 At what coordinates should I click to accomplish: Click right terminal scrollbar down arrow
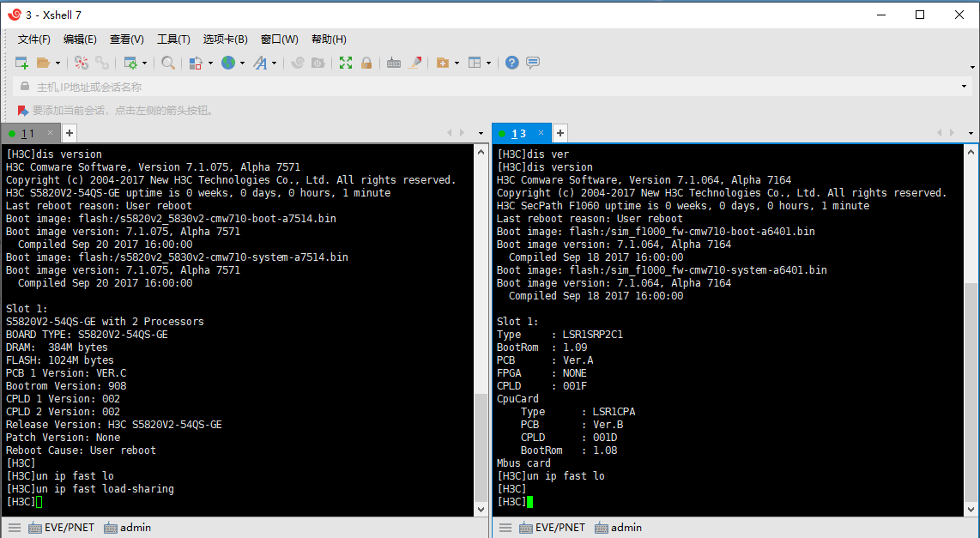point(971,510)
